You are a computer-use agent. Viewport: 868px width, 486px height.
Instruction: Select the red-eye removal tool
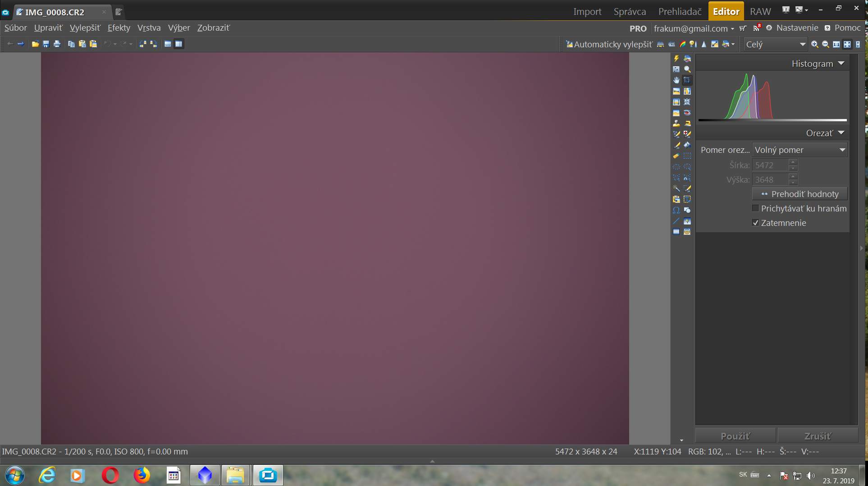687,113
